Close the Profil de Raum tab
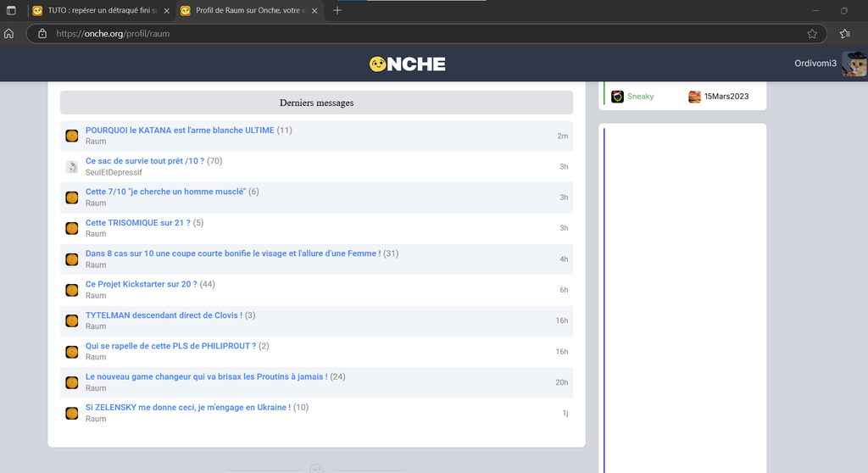Screen dimensions: 868x473 tap(314, 10)
